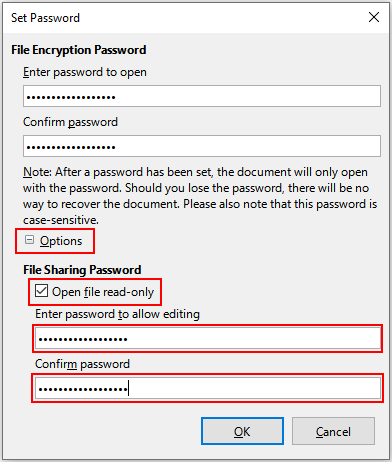This screenshot has height=462, width=392.
Task: Collapse the Options section minus icon
Action: click(30, 240)
